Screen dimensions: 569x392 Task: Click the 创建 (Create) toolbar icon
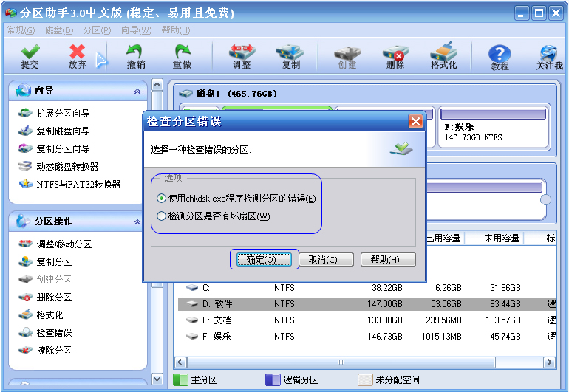coord(347,57)
